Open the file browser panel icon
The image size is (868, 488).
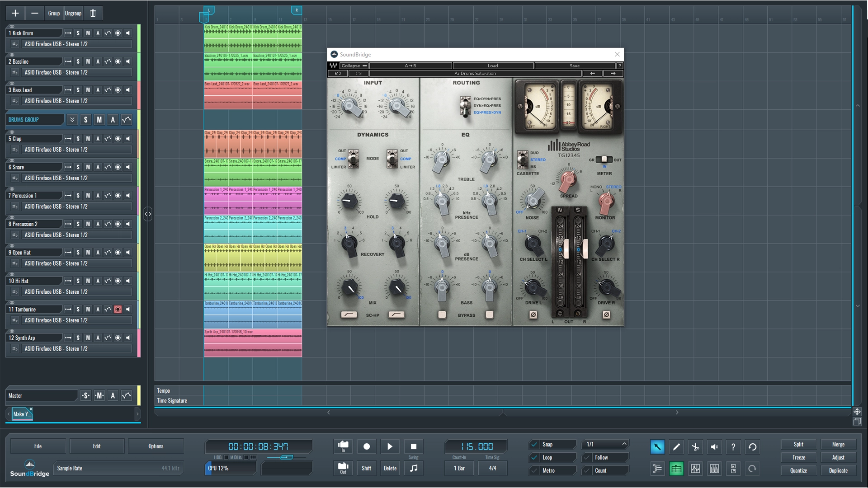pyautogui.click(x=733, y=469)
